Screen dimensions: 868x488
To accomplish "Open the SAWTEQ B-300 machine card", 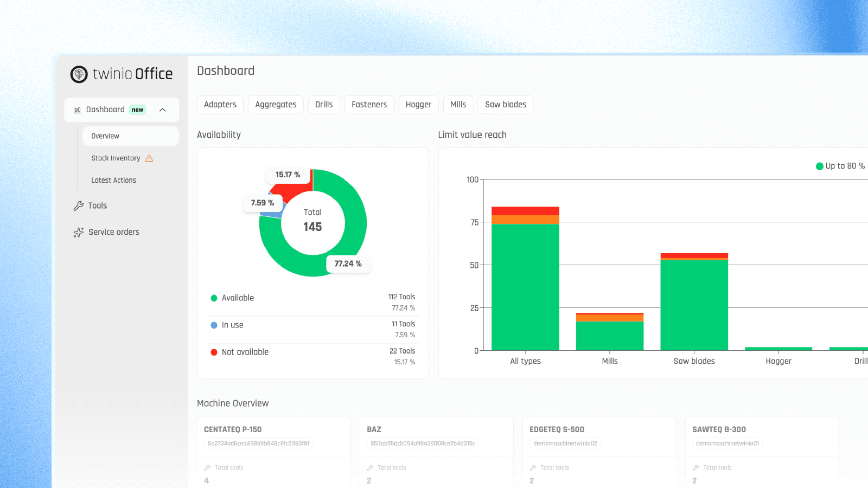I will (x=762, y=452).
